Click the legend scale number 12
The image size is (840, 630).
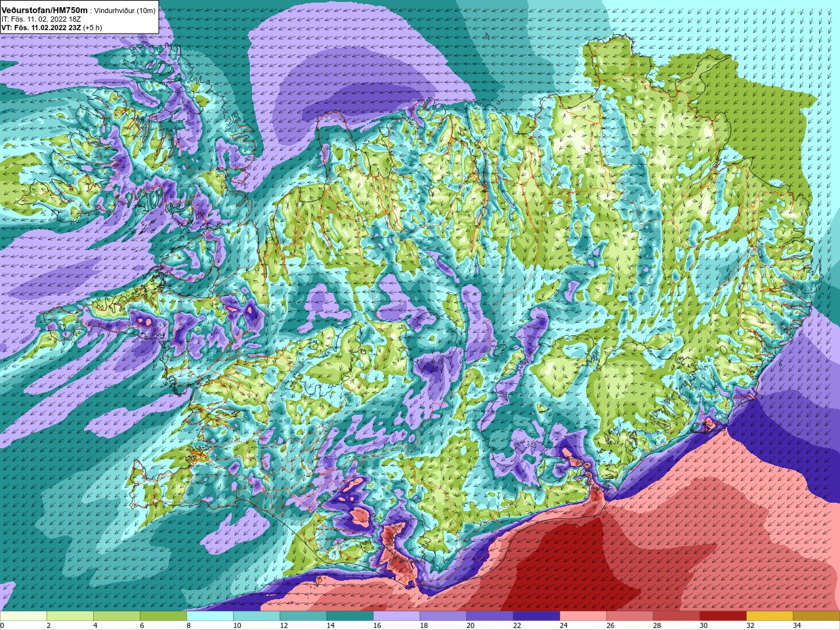tap(283, 625)
